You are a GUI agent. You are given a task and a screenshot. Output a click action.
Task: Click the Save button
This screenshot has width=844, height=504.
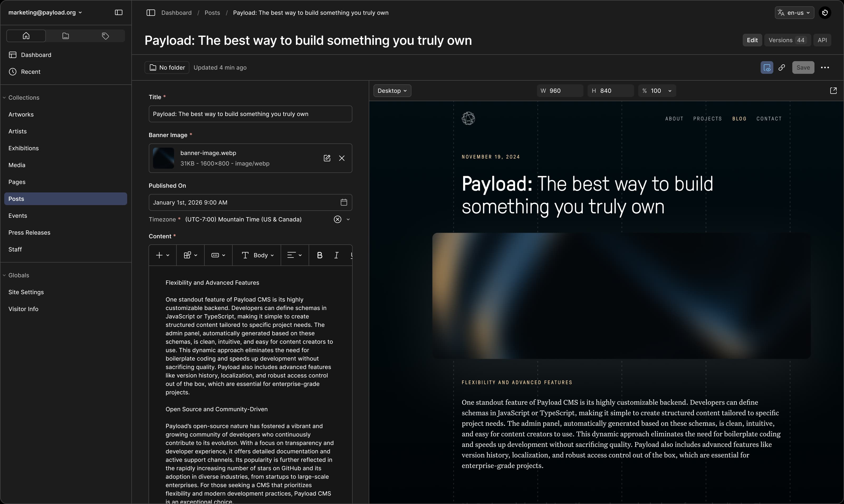[803, 67]
